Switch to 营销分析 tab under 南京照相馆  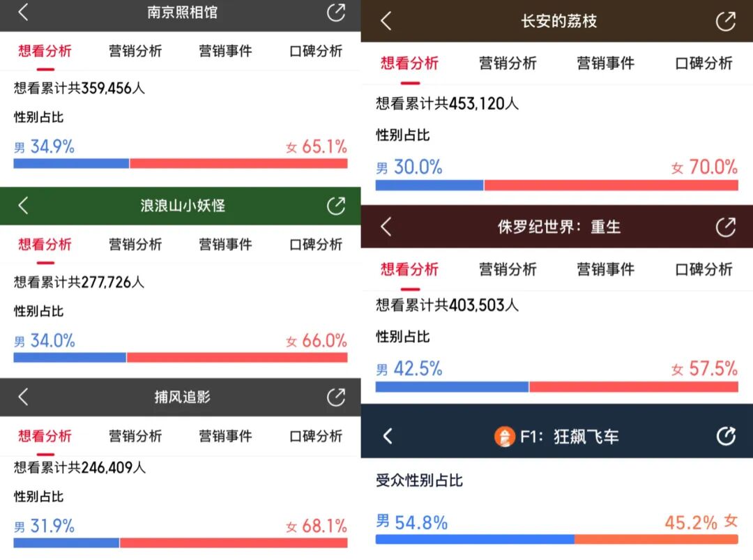click(135, 51)
